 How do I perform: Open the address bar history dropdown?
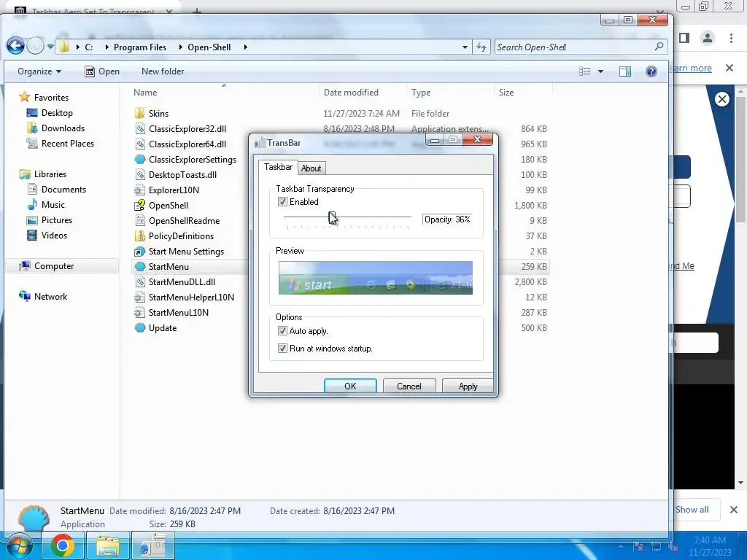(465, 47)
